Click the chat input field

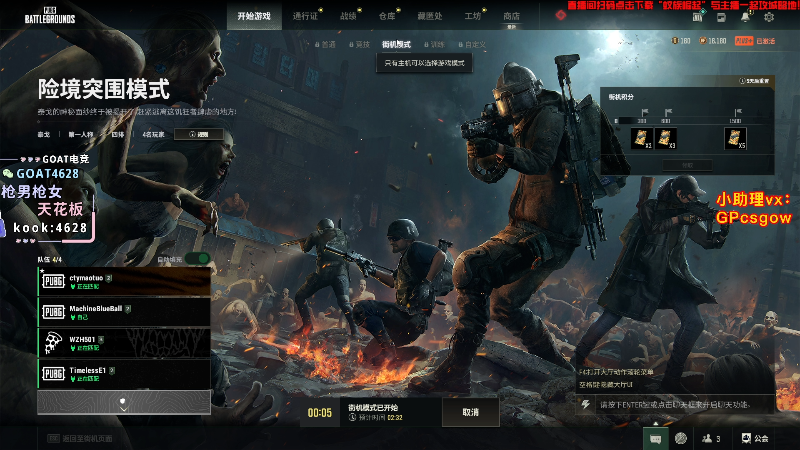click(x=684, y=405)
